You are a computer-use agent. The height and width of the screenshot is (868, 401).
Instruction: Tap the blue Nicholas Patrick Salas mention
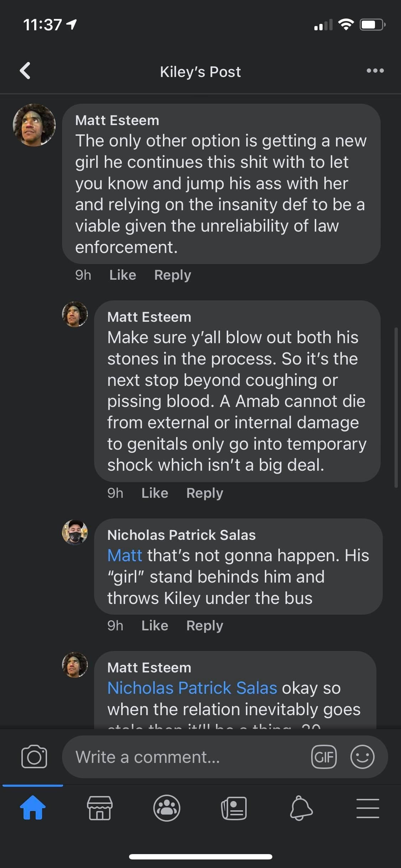click(192, 688)
